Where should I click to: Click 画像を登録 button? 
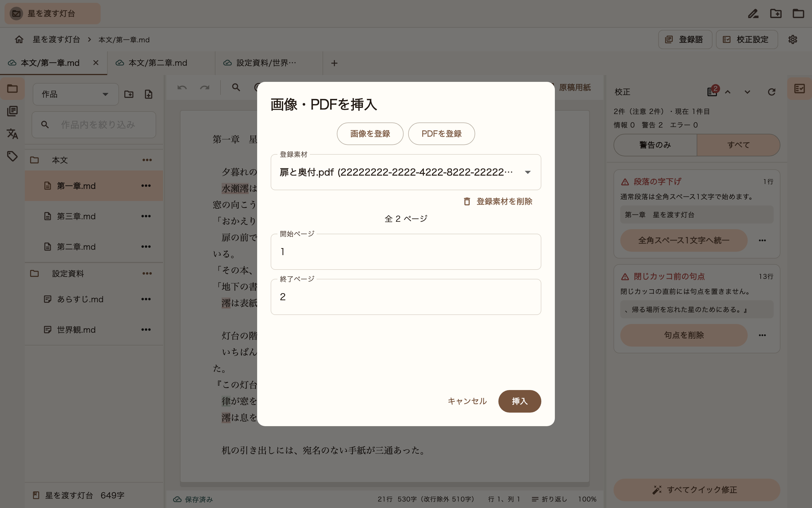coord(370,134)
